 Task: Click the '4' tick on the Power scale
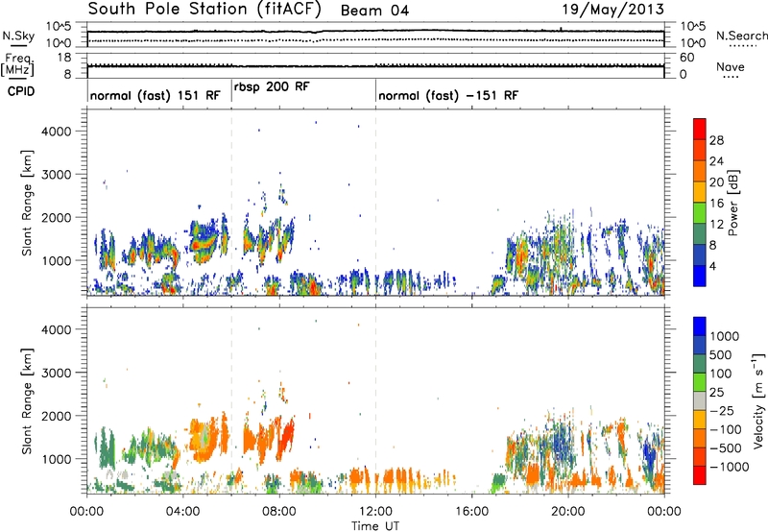click(712, 266)
